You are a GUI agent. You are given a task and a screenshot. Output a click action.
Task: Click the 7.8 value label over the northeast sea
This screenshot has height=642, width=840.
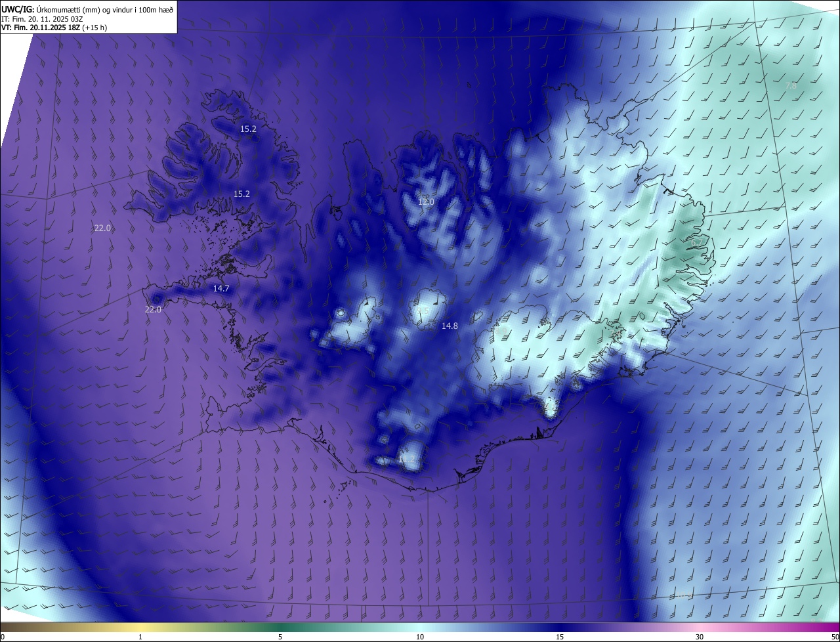click(x=791, y=86)
